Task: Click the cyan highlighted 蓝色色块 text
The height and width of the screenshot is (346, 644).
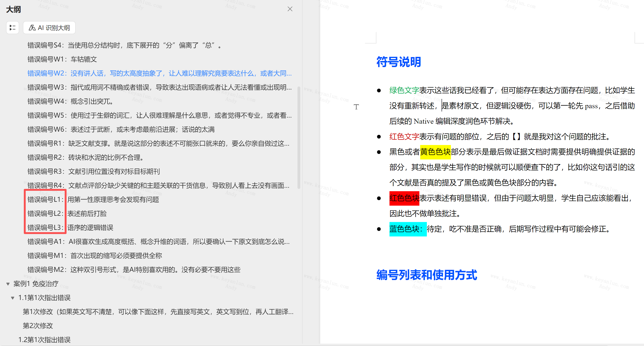Action: click(408, 229)
